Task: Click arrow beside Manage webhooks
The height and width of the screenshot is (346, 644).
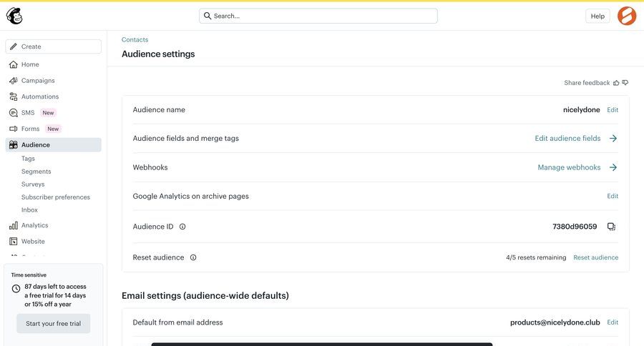Action: click(613, 167)
